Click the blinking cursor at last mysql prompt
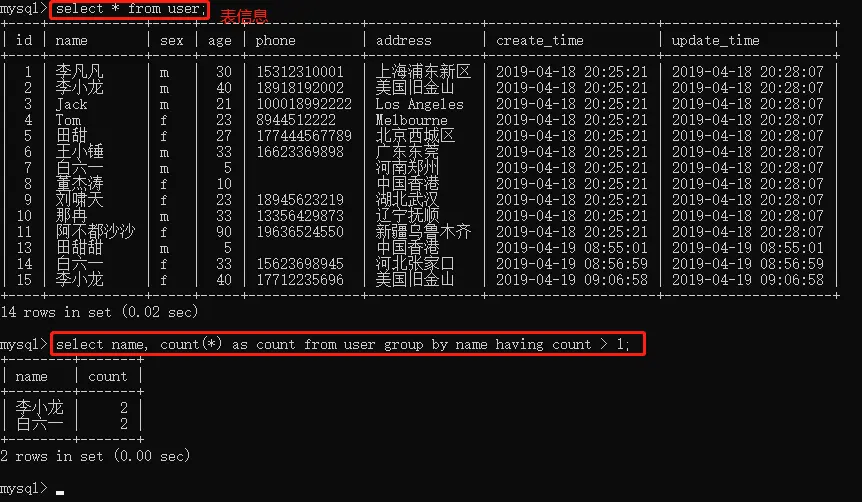This screenshot has height=502, width=862. click(60, 493)
